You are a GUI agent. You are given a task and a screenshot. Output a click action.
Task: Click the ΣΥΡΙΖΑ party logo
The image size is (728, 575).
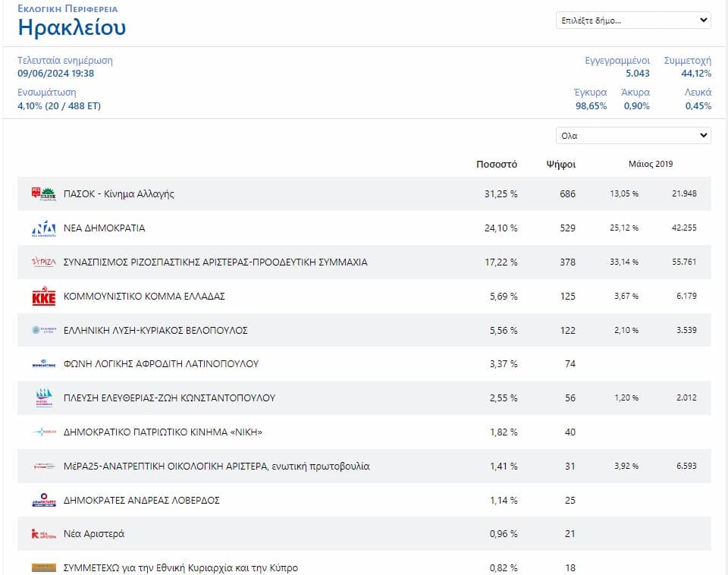click(x=44, y=262)
